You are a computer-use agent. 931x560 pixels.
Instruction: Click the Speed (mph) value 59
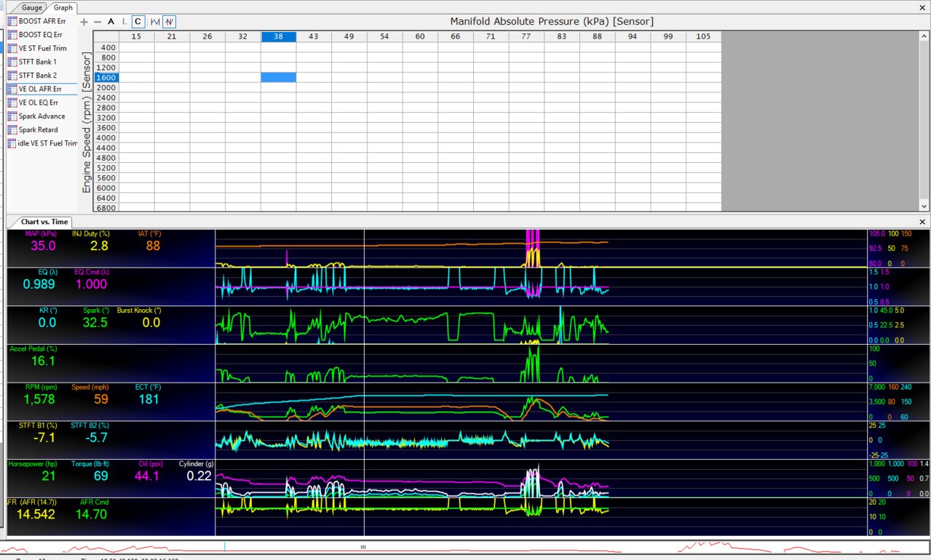tap(100, 399)
